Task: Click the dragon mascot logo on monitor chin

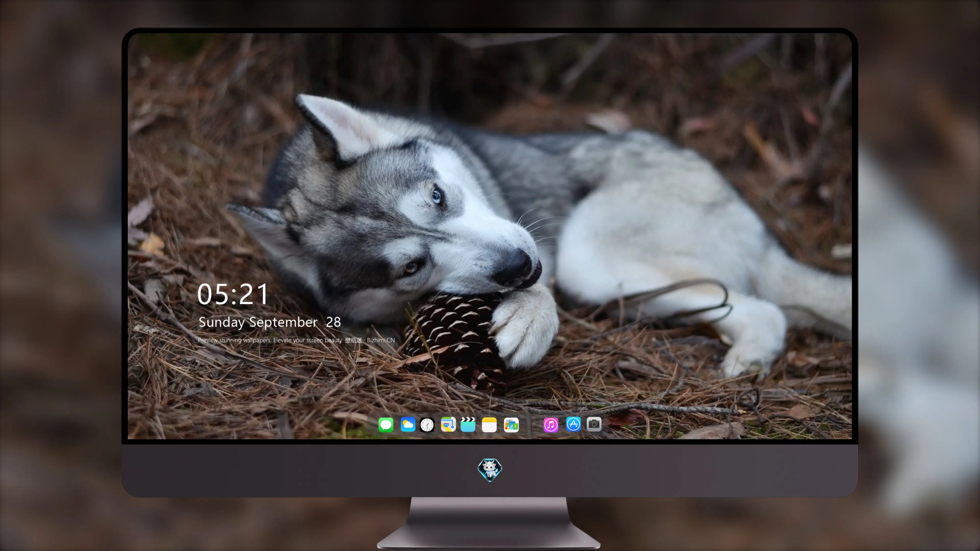Action: click(x=490, y=470)
